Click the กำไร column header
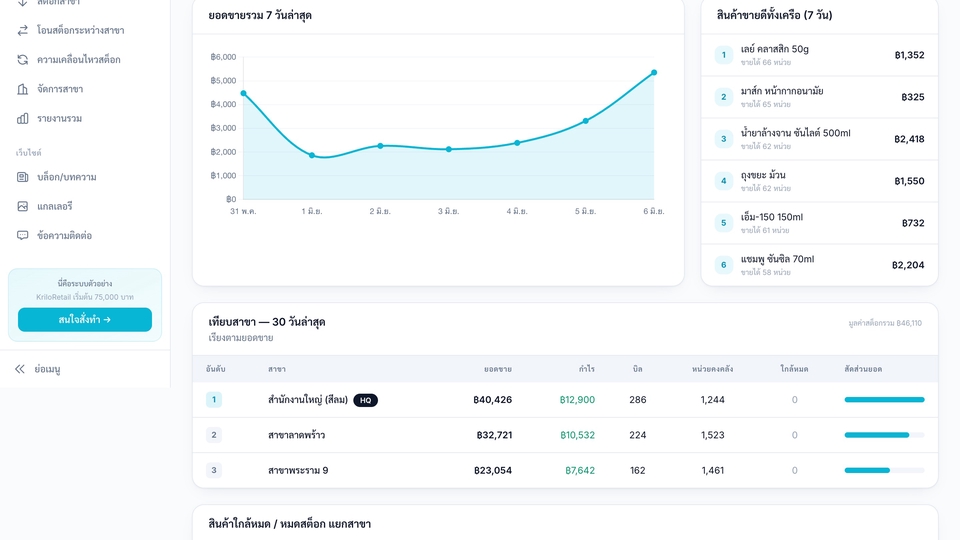The image size is (960, 540). point(587,369)
